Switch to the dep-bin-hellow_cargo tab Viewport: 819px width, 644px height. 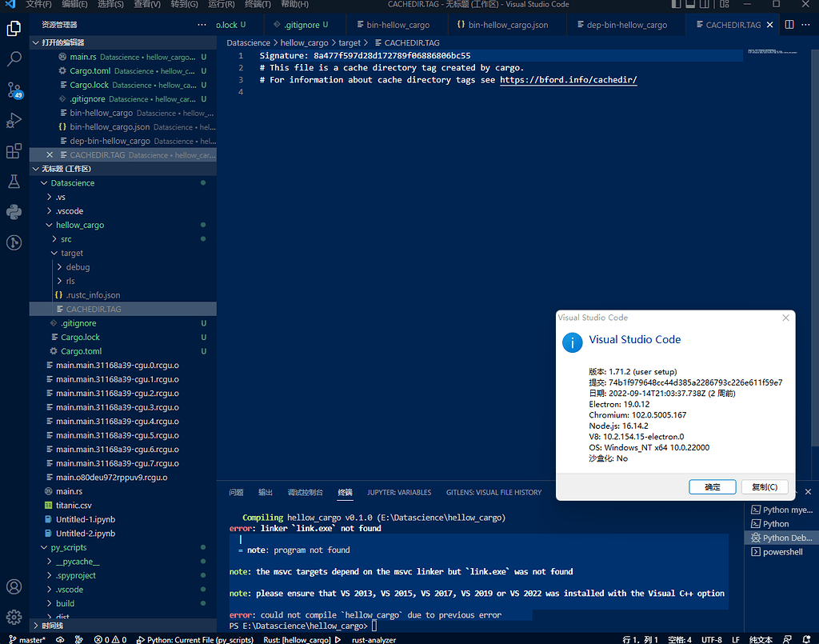625,25
